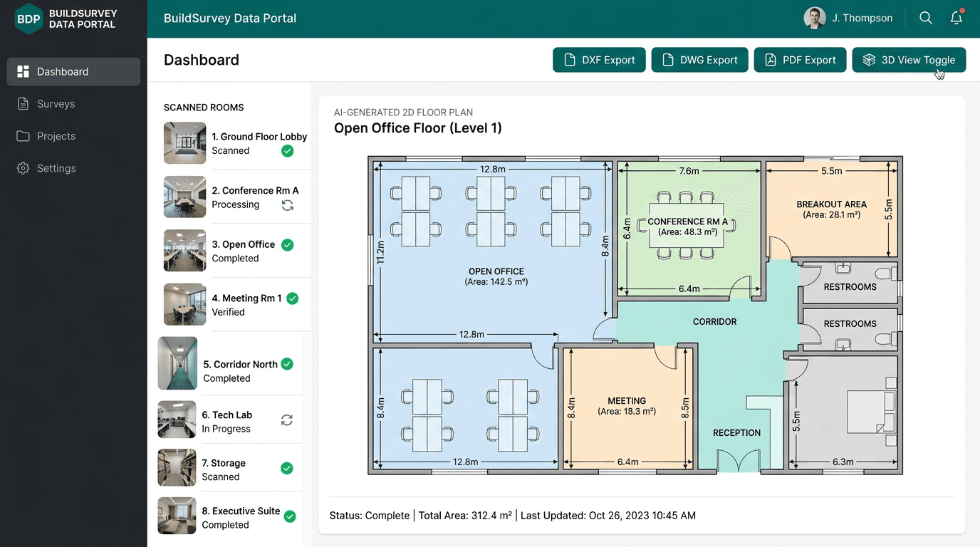980x547 pixels.
Task: Open the search icon in the top bar
Action: click(x=925, y=18)
